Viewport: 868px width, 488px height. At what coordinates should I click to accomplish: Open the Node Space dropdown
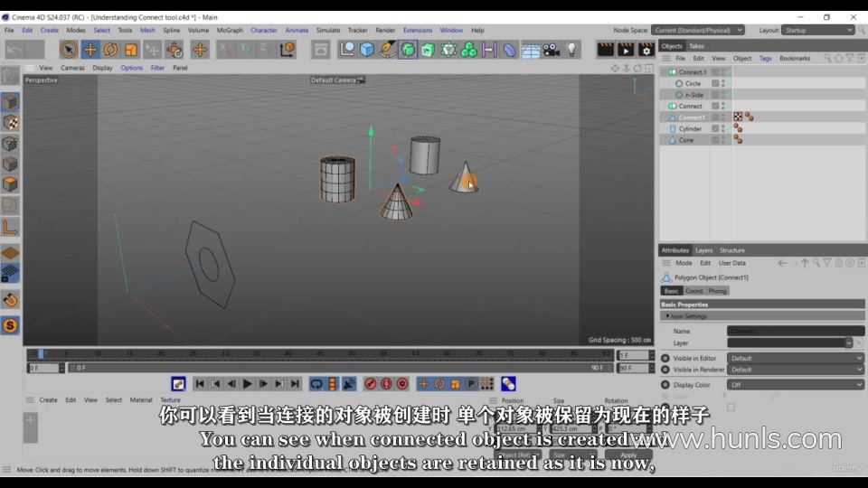click(x=697, y=31)
